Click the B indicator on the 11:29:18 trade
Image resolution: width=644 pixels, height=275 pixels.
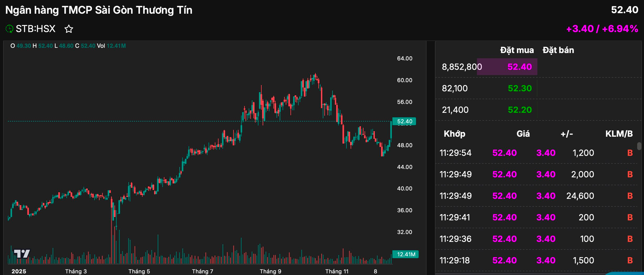631,260
